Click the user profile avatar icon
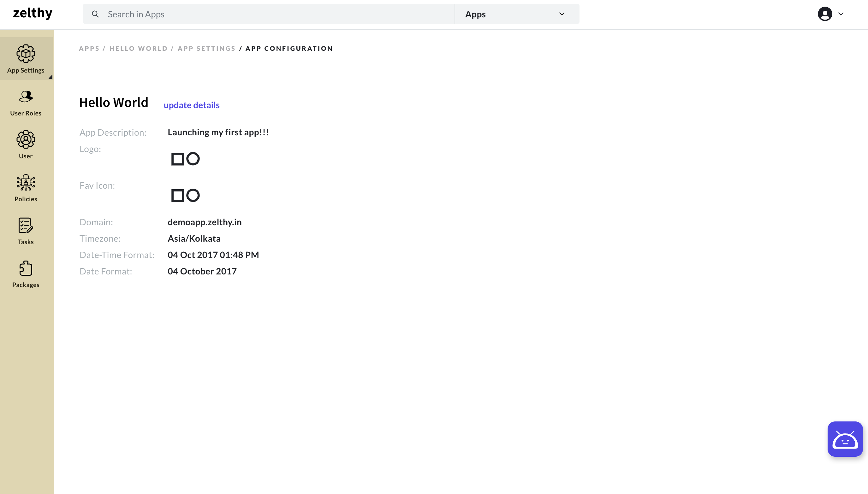This screenshot has height=494, width=868. (824, 14)
